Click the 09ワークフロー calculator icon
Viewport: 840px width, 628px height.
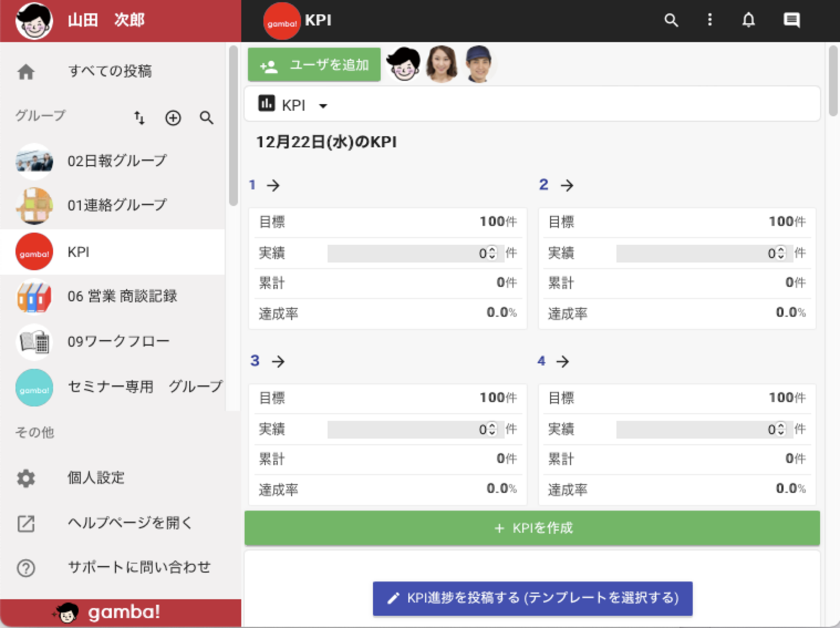[34, 342]
